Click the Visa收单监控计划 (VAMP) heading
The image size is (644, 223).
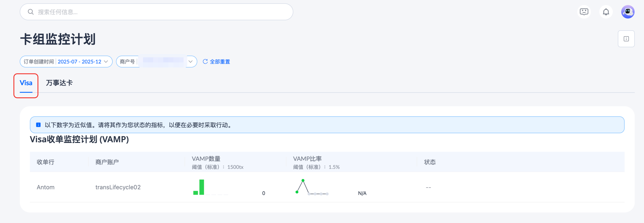pos(79,139)
